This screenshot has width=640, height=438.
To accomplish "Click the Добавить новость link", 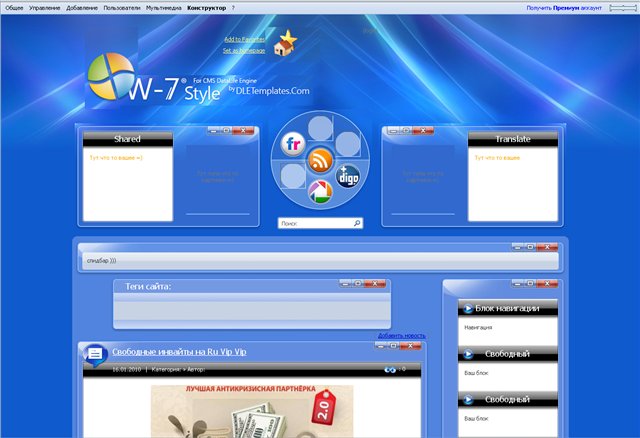I will click(402, 336).
